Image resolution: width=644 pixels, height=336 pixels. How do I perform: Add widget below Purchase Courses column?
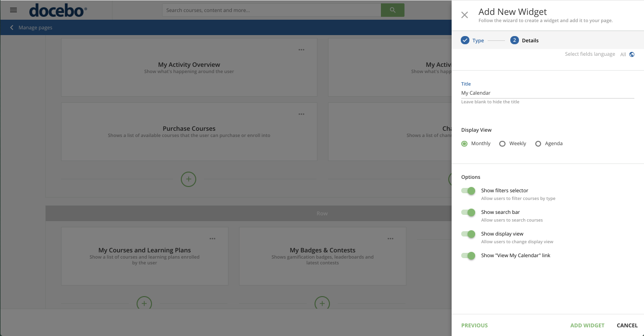click(x=189, y=179)
